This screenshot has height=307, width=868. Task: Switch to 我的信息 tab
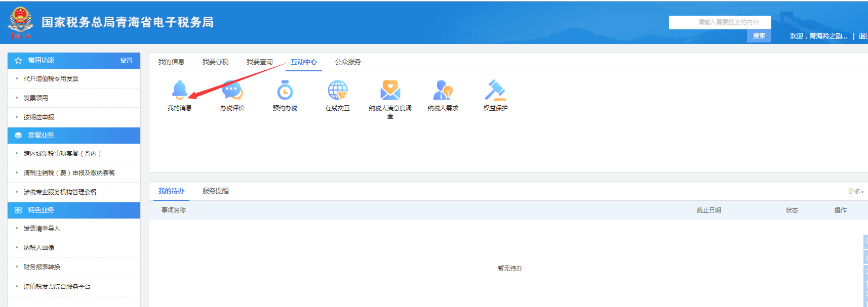171,62
